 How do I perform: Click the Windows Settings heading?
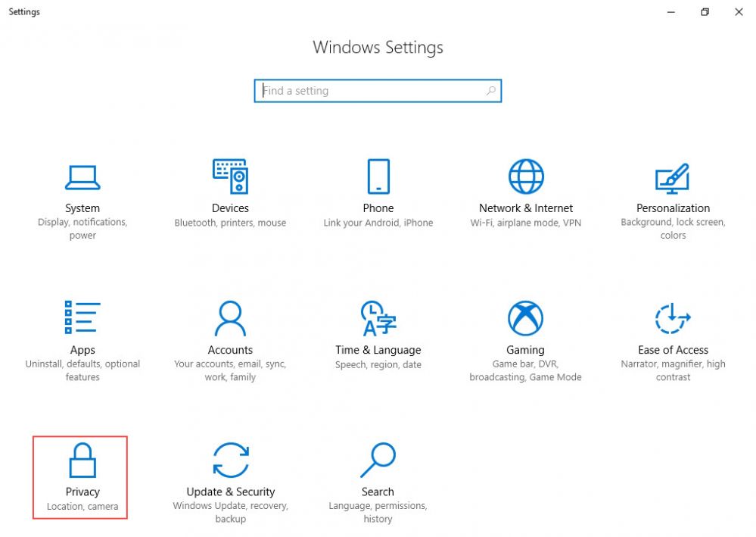point(378,47)
